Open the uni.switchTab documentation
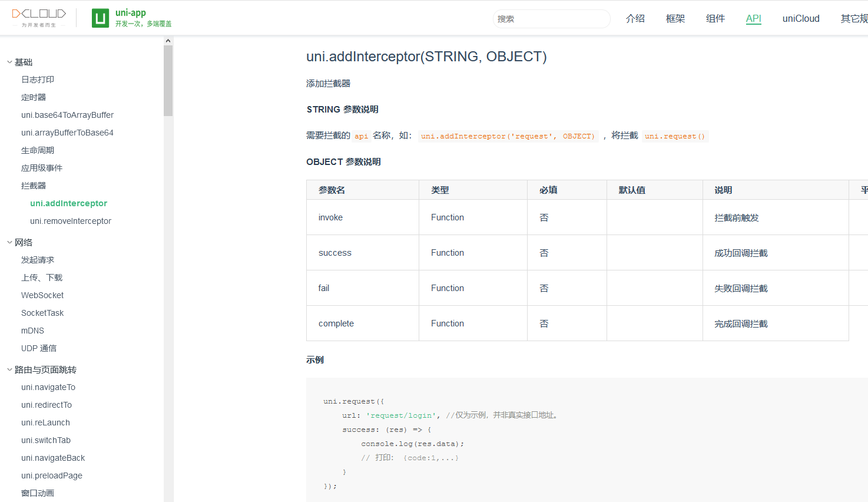Screen dimensions: 868x502 point(46,440)
